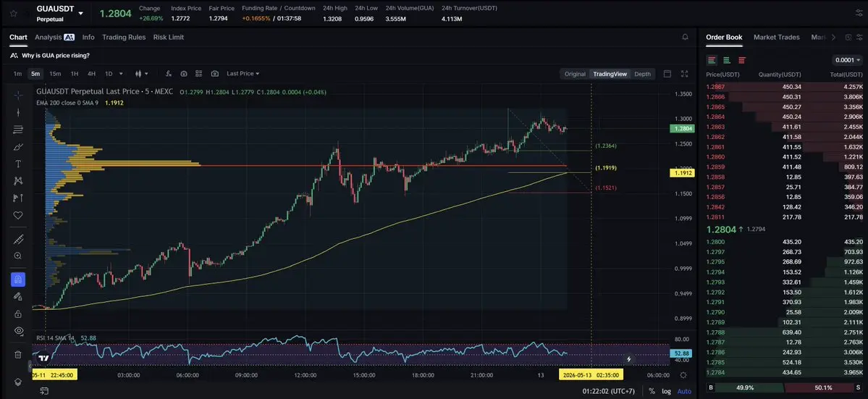Image resolution: width=868 pixels, height=399 pixels.
Task: Open the object tree layers icon
Action: (x=17, y=382)
